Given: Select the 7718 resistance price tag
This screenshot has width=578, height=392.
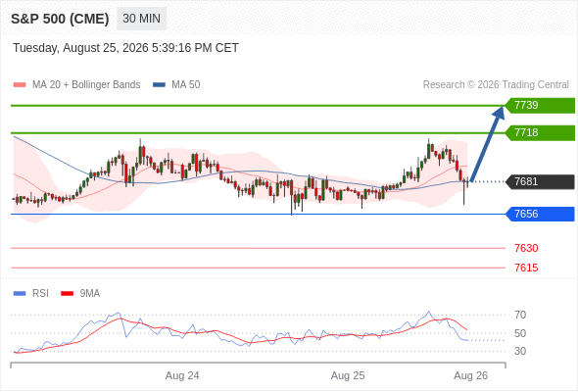Looking at the screenshot, I should coord(540,132).
